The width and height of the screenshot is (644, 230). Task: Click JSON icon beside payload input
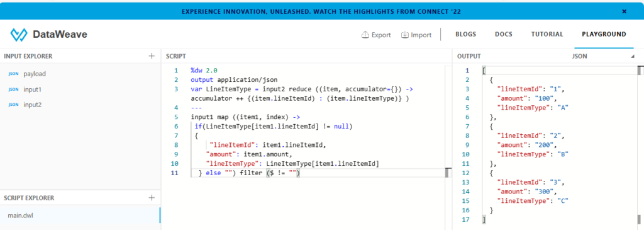coord(14,74)
